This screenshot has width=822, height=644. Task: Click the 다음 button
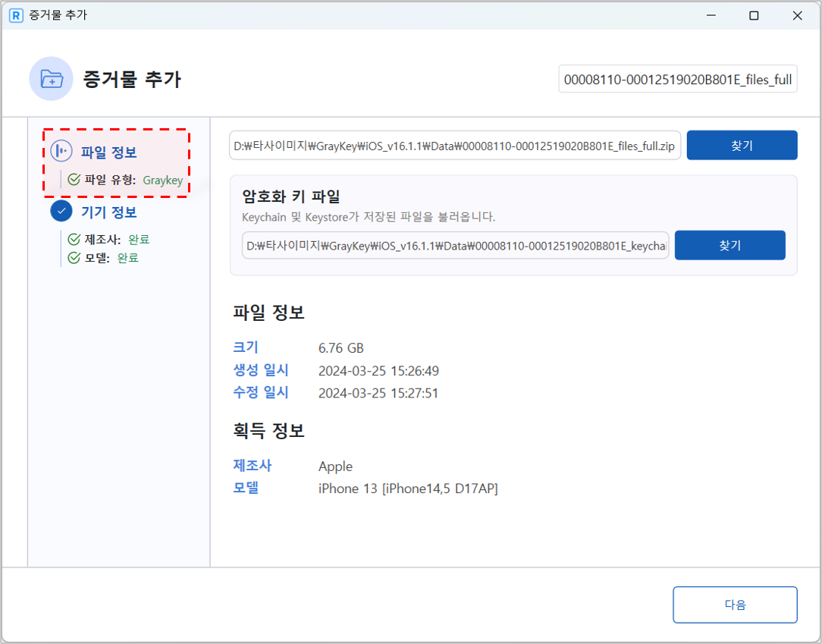click(x=735, y=605)
